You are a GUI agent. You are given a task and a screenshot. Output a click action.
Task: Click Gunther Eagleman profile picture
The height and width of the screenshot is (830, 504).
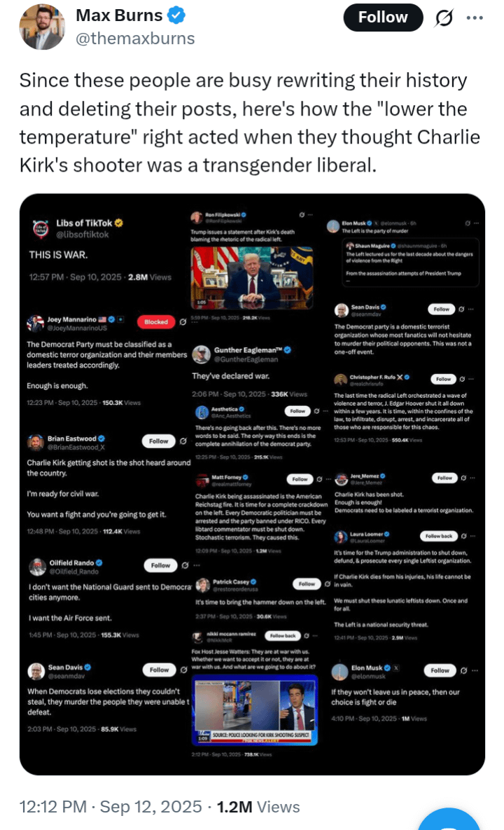pyautogui.click(x=201, y=354)
